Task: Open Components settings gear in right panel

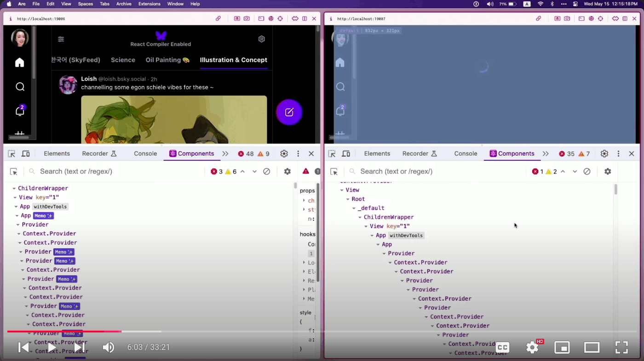Action: point(608,171)
